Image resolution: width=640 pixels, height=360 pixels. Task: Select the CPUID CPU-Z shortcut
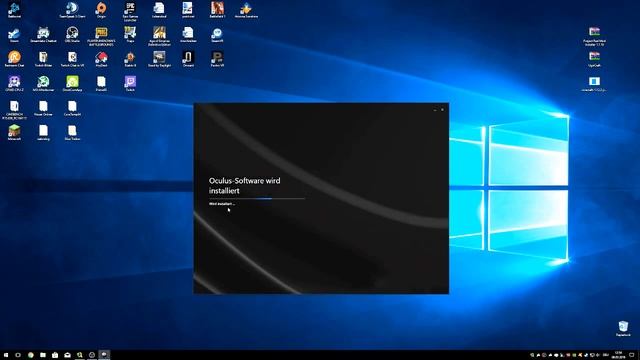coord(14,84)
